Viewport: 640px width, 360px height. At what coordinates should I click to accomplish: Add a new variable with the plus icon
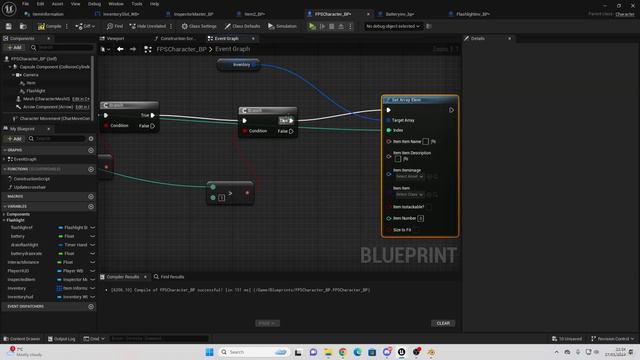click(91, 207)
